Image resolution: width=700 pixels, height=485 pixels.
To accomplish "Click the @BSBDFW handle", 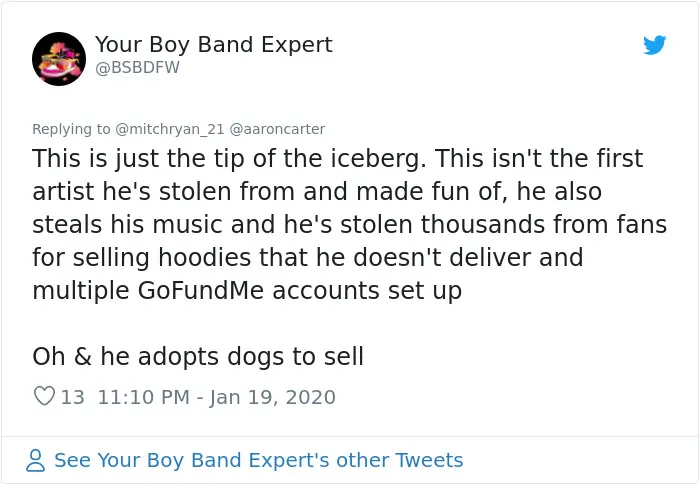I will pos(138,67).
